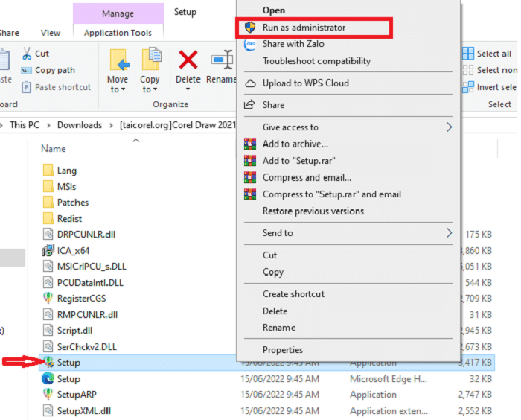The height and width of the screenshot is (420, 521).
Task: Click WinRAR icon beside Compress and email
Action: 250,177
